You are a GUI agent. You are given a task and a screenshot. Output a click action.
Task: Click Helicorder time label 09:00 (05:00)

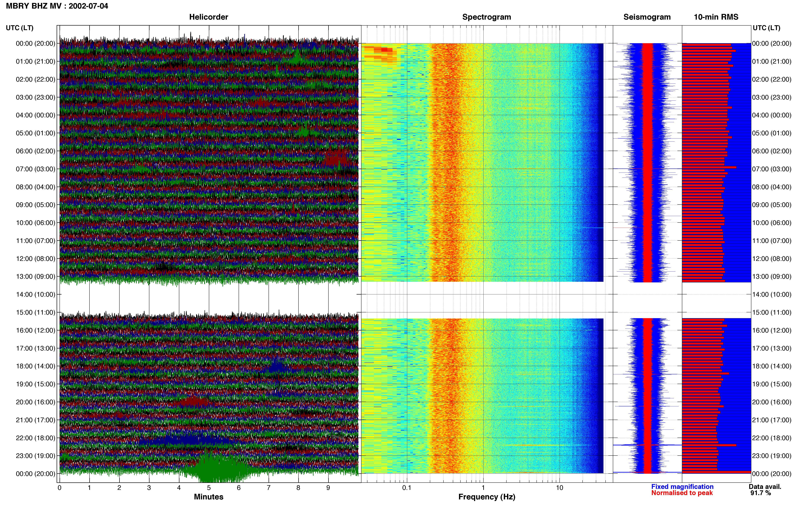[x=36, y=205]
